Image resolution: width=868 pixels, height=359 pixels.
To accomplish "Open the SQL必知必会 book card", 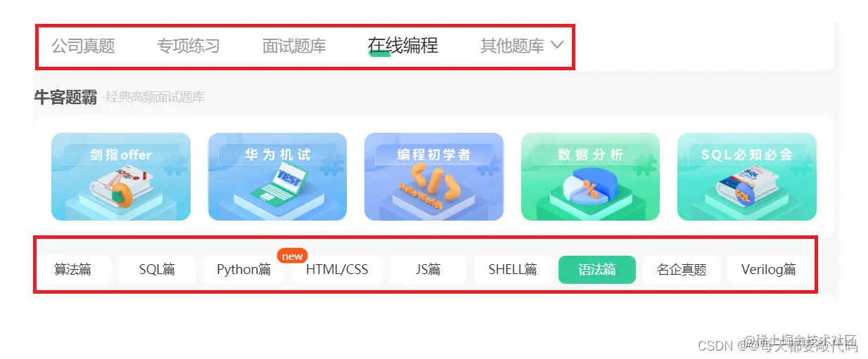I will 747,176.
